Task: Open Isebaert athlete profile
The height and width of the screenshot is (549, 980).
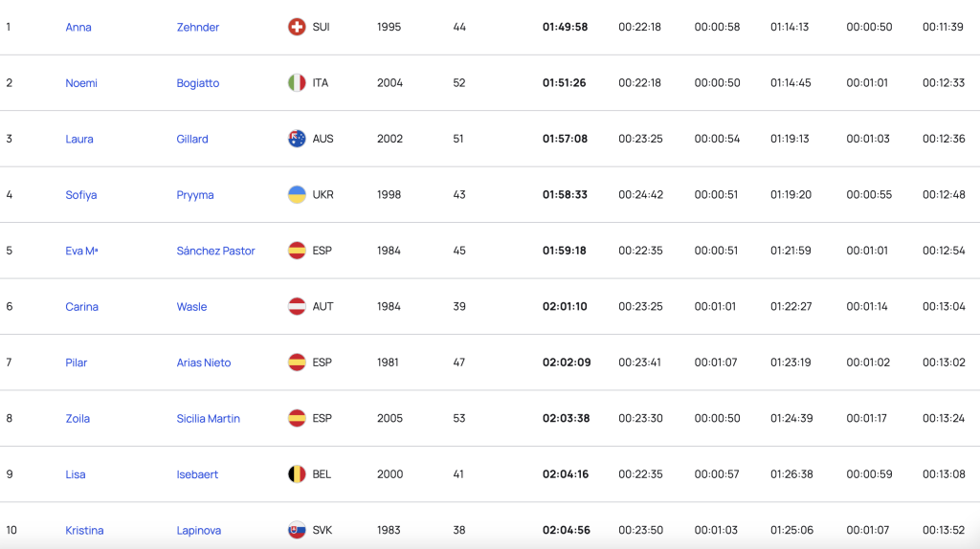Action: [x=198, y=474]
